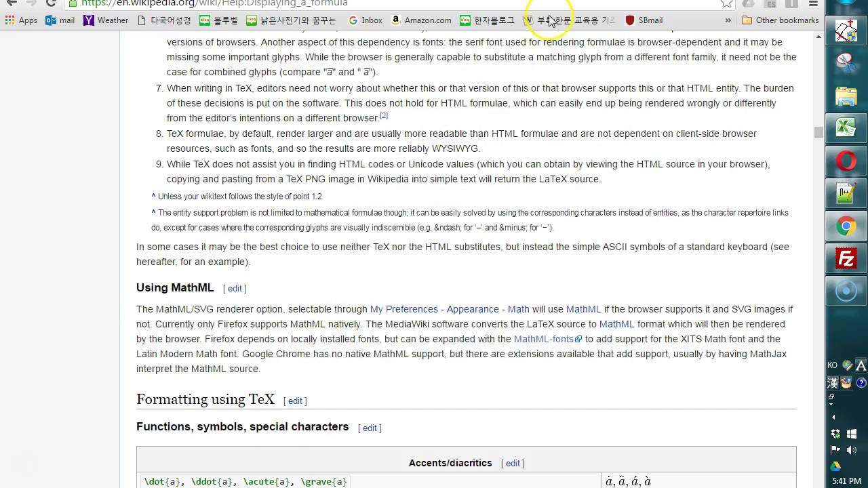Open the 낡은사진기와 꿈꾸는 bookmark

pos(292,20)
